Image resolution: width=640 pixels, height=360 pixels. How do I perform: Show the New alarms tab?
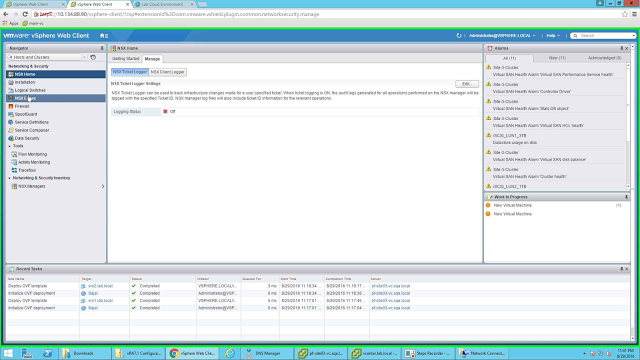click(557, 58)
